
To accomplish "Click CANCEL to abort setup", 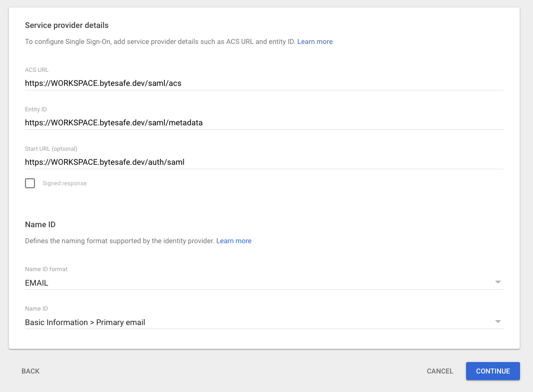I will (440, 371).
